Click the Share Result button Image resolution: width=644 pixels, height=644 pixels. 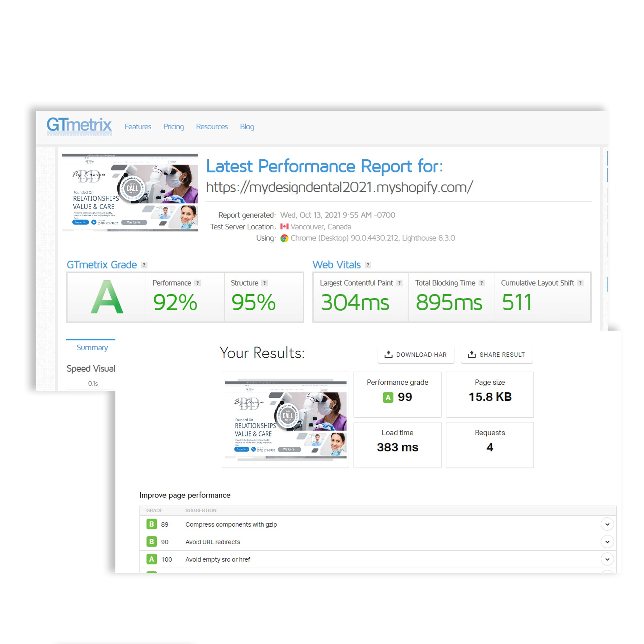[x=497, y=355]
